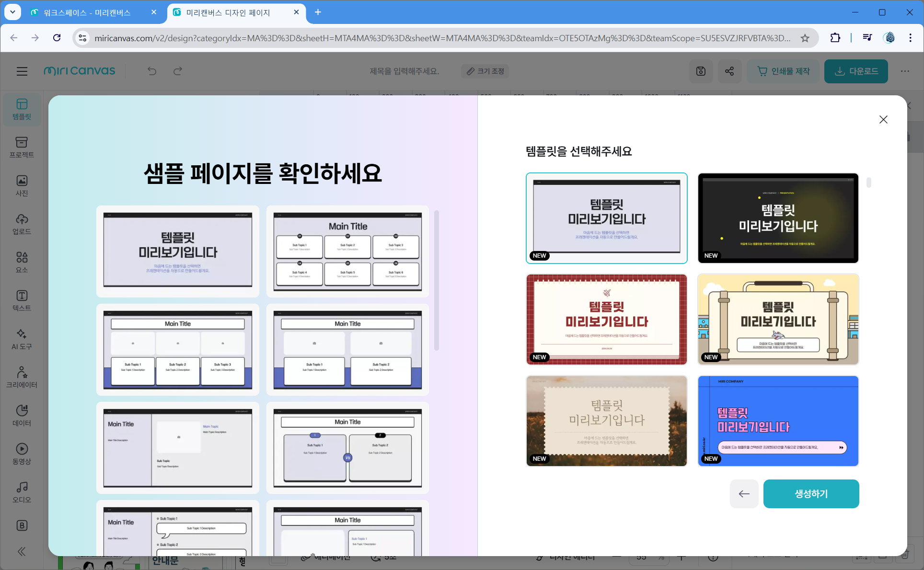
Task: Close the template selection dialog
Action: pyautogui.click(x=883, y=120)
